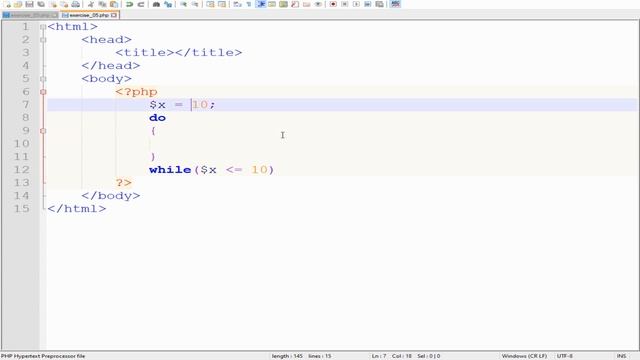This screenshot has width=640, height=360.
Task: Click the '</head>' tag on line 4
Action: point(111,66)
